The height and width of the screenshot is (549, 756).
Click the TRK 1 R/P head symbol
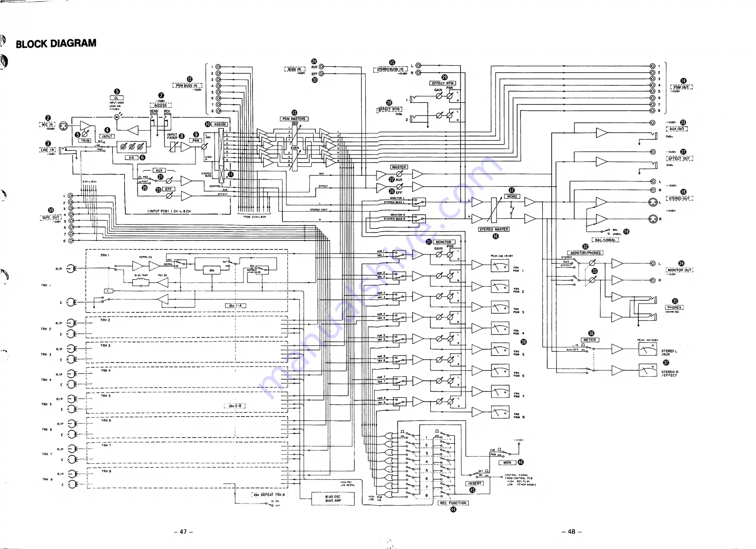click(71, 269)
